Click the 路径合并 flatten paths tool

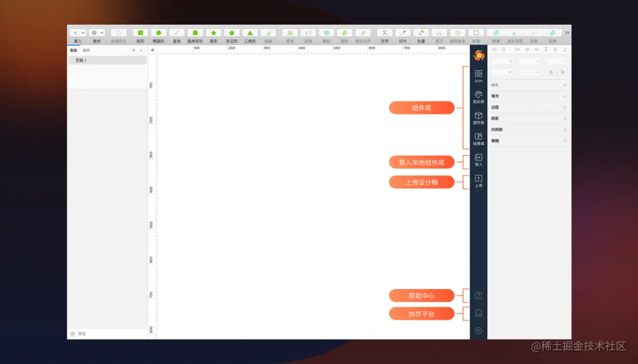(363, 33)
